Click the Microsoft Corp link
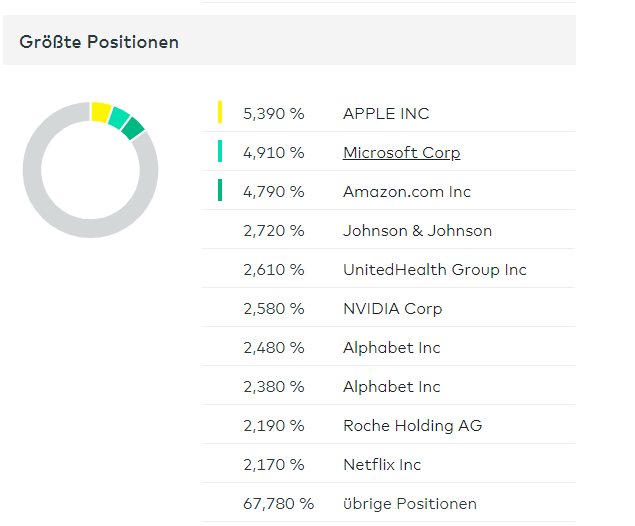The image size is (635, 526). coord(401,153)
